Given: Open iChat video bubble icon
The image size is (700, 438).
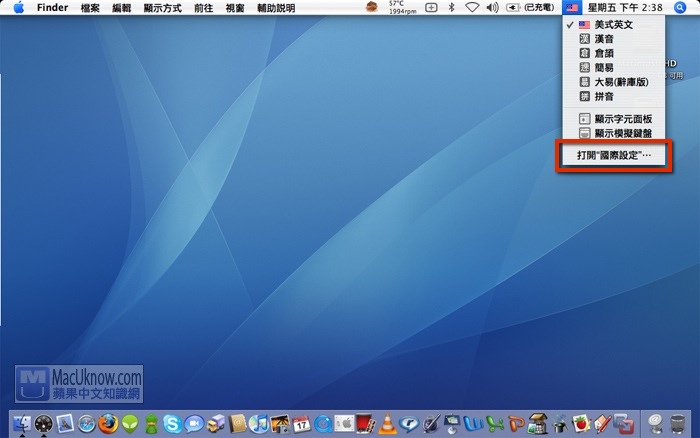Looking at the screenshot, I should [x=194, y=423].
